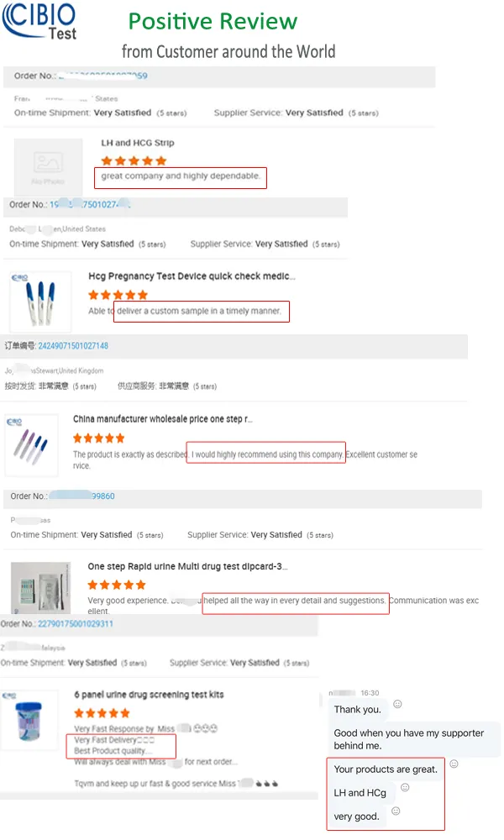The image size is (504, 840).
Task: Select the star rating for China manufacturer product
Action: pos(98,438)
